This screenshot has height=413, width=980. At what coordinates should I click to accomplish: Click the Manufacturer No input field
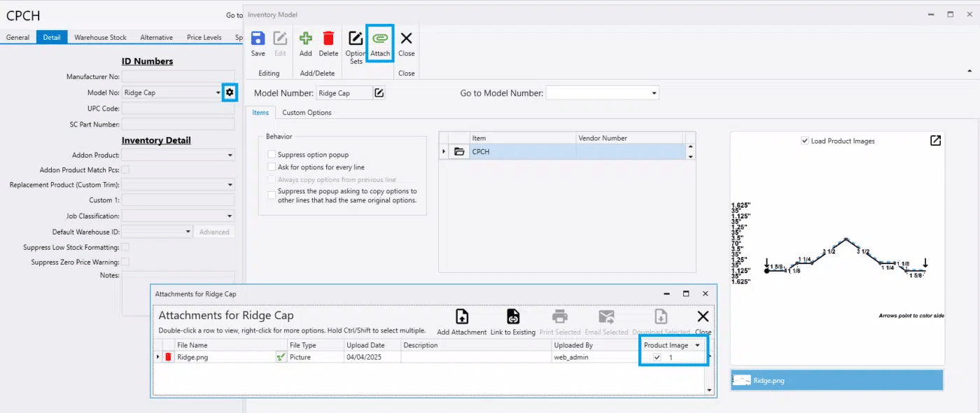pos(178,76)
